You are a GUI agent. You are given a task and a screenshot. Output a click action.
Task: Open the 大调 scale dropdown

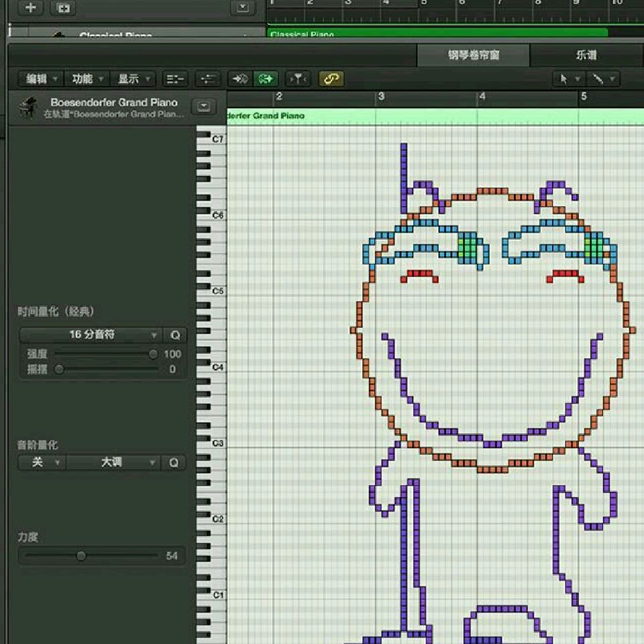pos(113,462)
